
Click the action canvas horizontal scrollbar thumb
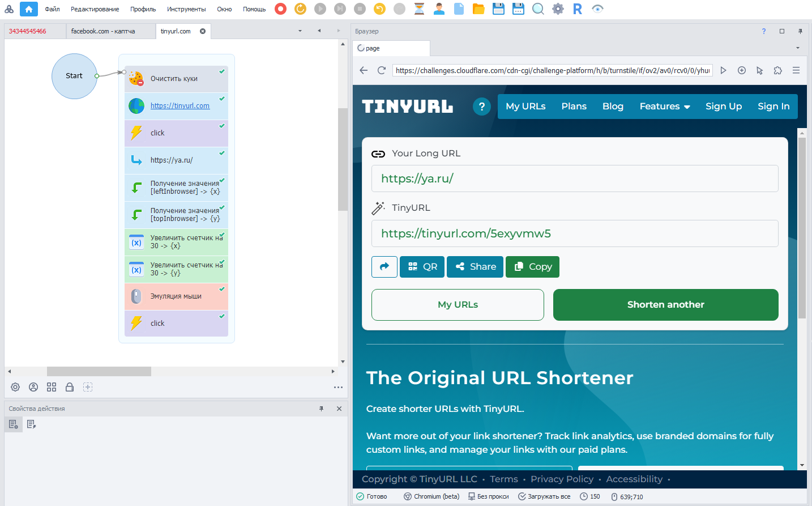coord(99,372)
